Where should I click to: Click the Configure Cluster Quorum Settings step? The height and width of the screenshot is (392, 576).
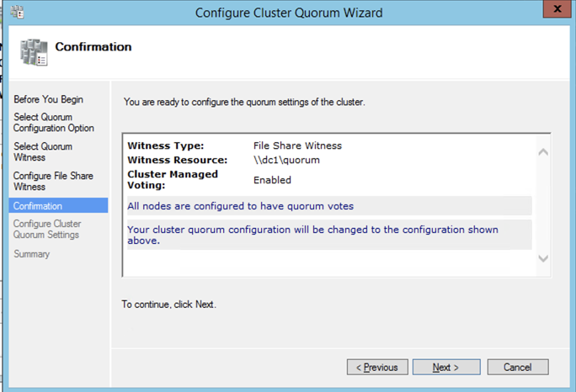pyautogui.click(x=47, y=230)
